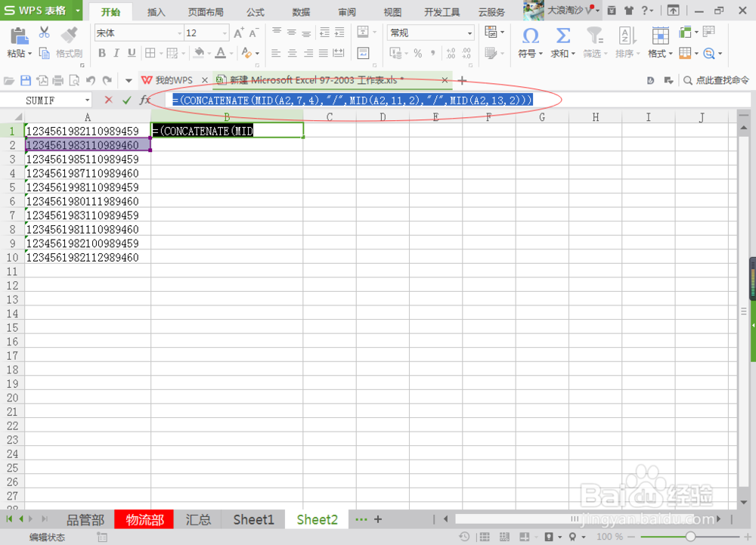Screen dimensions: 756x545
Task: Add a new sheet with plus button
Action: (378, 519)
